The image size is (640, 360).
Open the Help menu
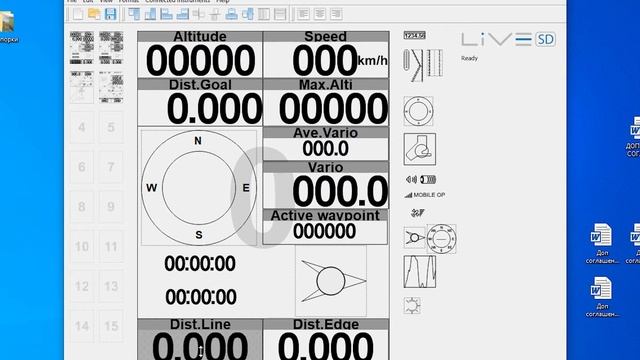point(223,1)
